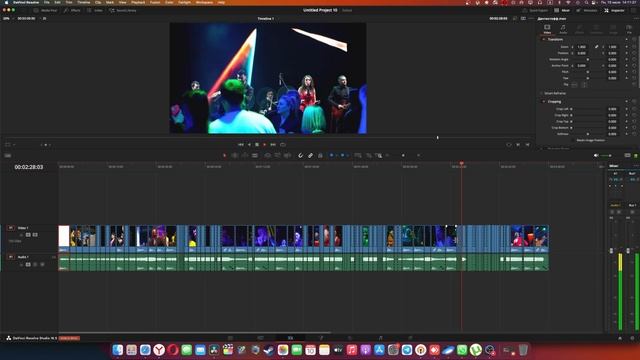Open the Trash in the dock
Screen dimensions: 640x360
[523, 350]
